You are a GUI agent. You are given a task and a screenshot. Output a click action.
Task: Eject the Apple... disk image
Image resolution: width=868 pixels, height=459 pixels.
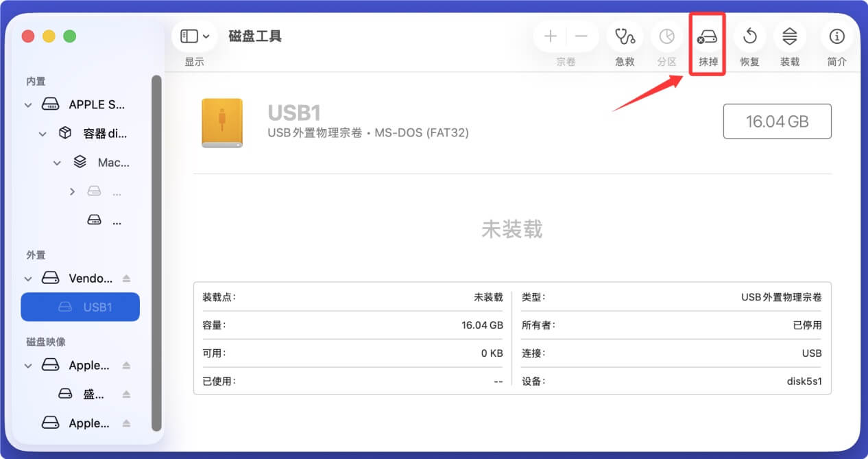pos(127,364)
